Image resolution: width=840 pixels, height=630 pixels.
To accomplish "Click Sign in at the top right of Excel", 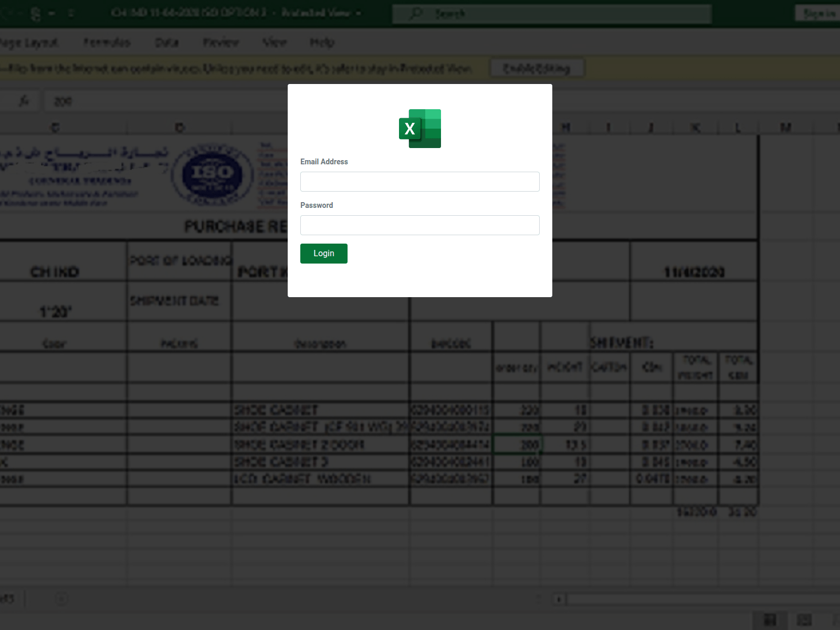I will pos(819,14).
